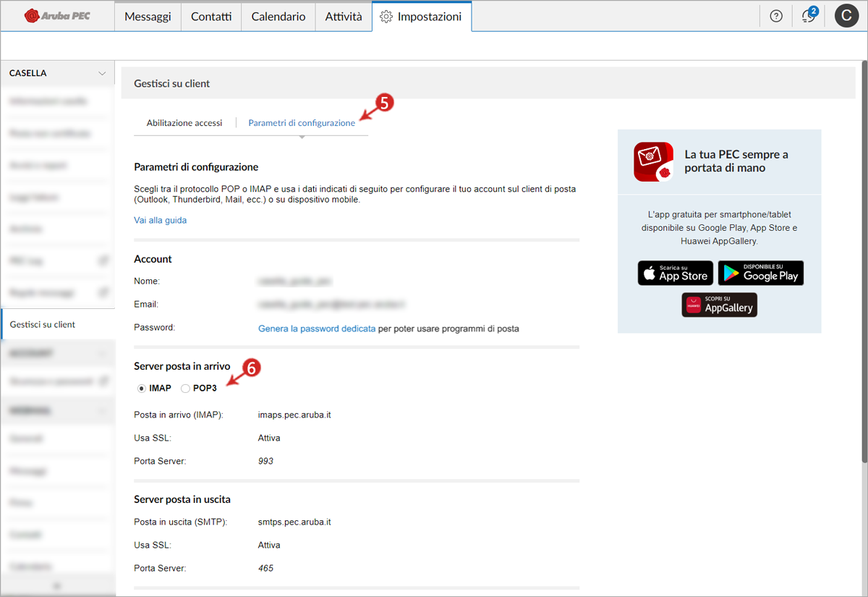Click imaps.pec.aruba.it server value
Viewport: 868px width, 597px height.
(x=294, y=415)
